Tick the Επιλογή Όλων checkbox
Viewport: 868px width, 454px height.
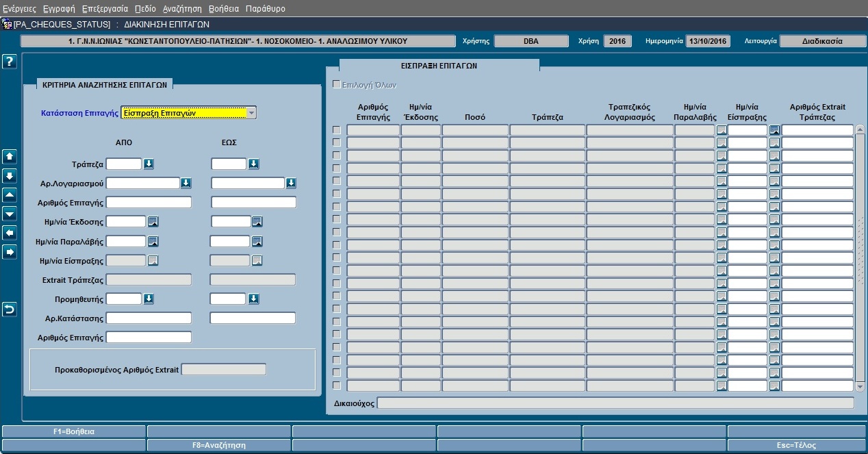click(336, 85)
